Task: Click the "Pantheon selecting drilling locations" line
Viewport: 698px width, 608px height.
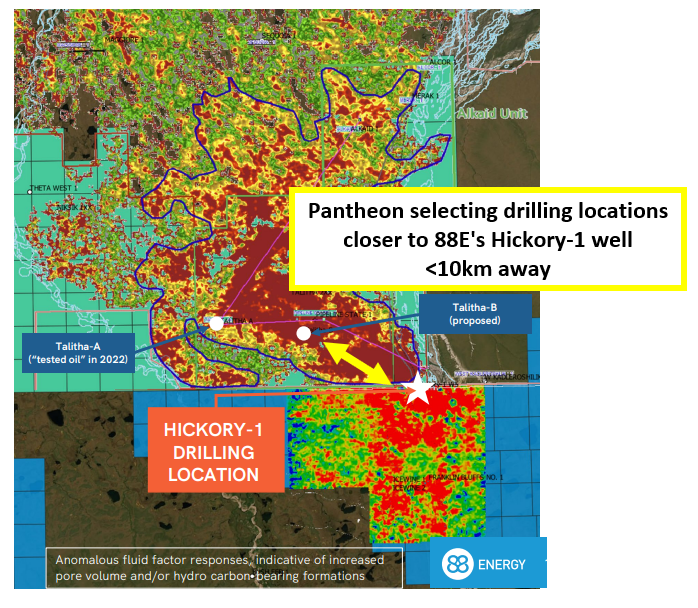Action: (488, 211)
